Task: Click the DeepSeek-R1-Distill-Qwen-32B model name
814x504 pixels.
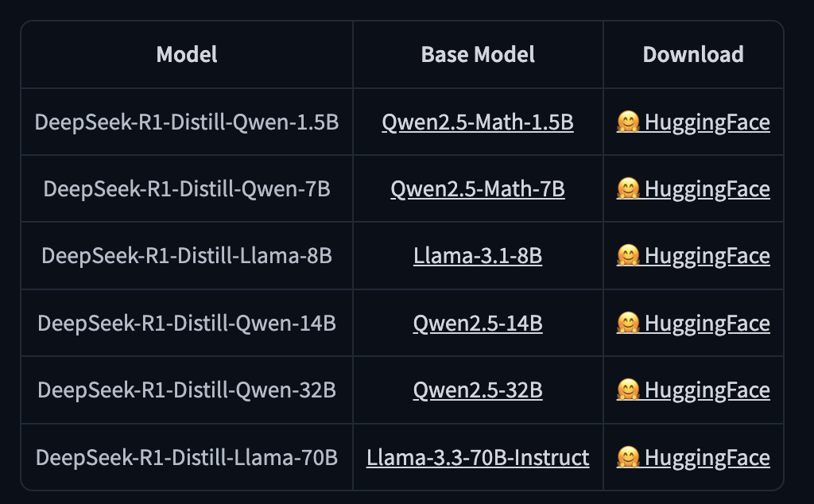Action: pos(187,390)
